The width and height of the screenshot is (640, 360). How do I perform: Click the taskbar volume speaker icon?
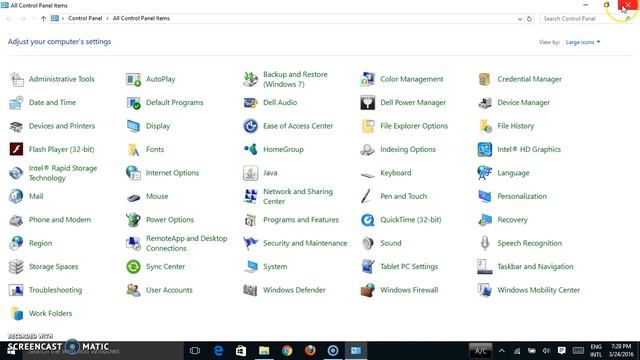tap(546, 351)
